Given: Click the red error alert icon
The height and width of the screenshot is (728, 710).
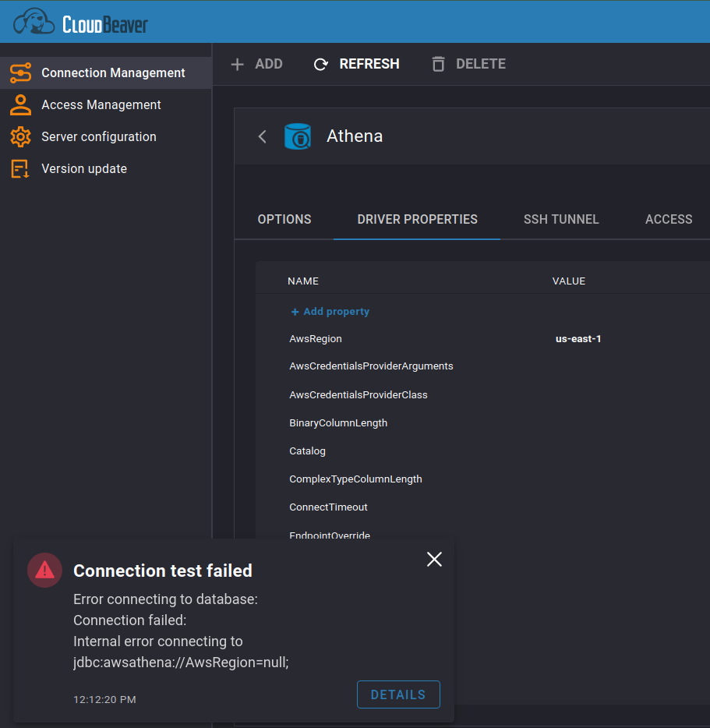Looking at the screenshot, I should 44,570.
